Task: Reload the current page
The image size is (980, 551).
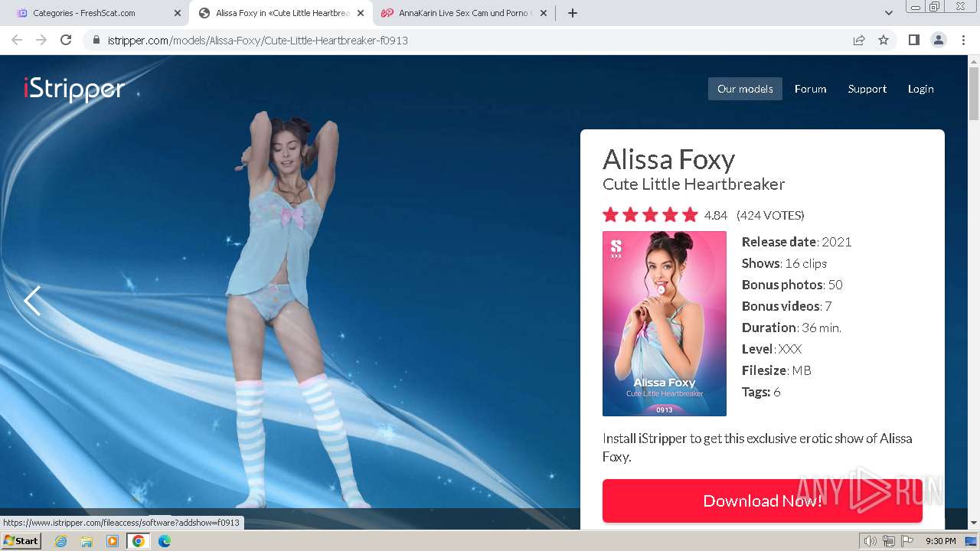Action: click(x=66, y=40)
